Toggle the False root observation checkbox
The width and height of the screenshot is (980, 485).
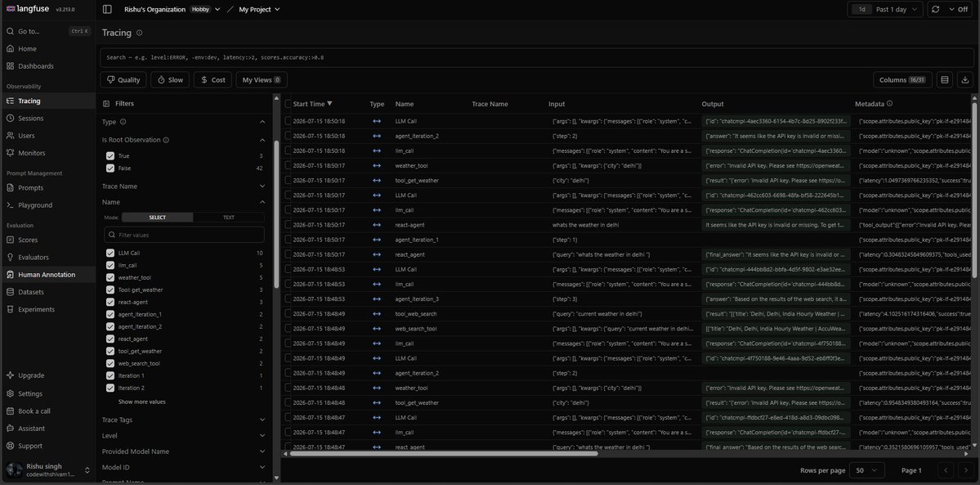pos(110,168)
